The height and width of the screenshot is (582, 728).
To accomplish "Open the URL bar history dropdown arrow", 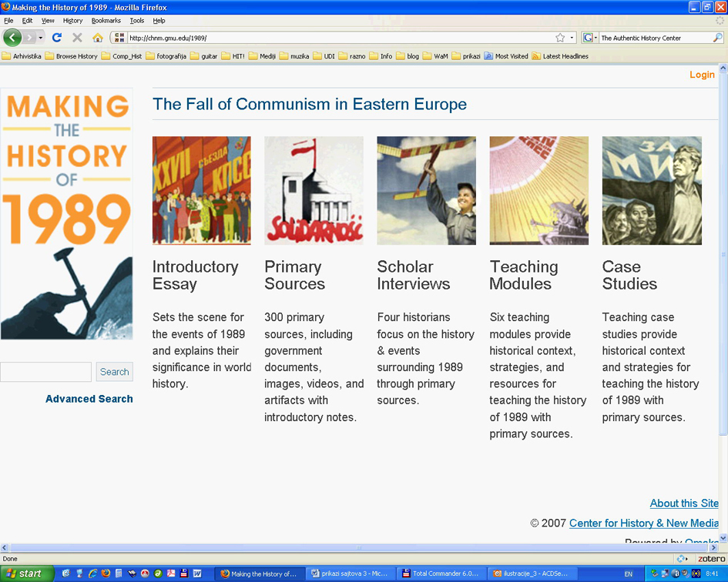I will pyautogui.click(x=572, y=38).
